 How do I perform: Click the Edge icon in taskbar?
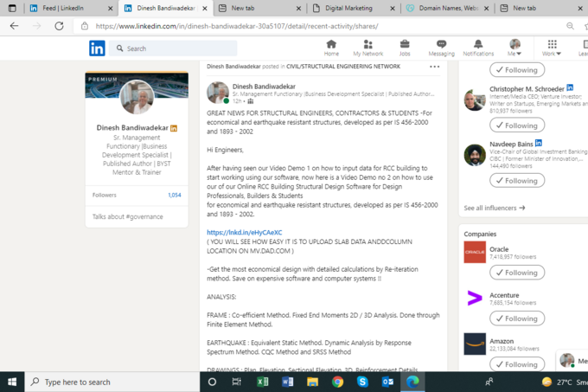pyautogui.click(x=412, y=382)
